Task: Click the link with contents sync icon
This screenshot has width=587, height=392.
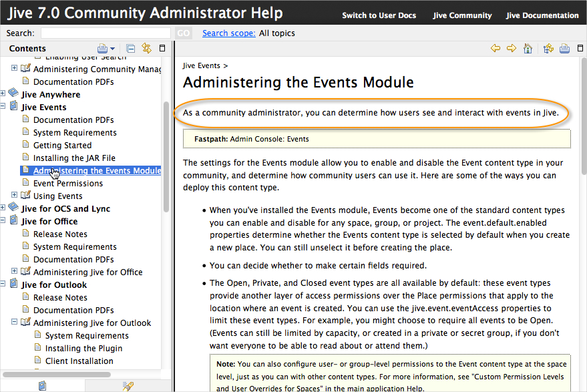Action: [146, 48]
